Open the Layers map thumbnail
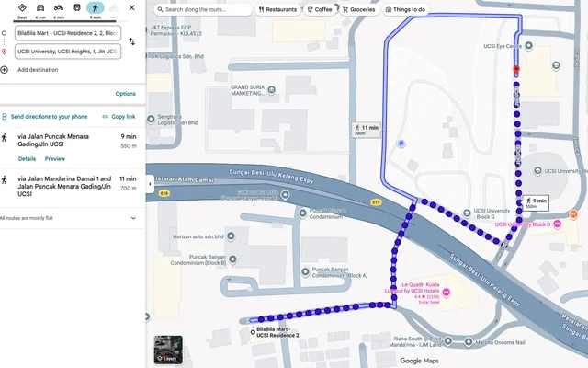The image size is (588, 368). pyautogui.click(x=168, y=350)
